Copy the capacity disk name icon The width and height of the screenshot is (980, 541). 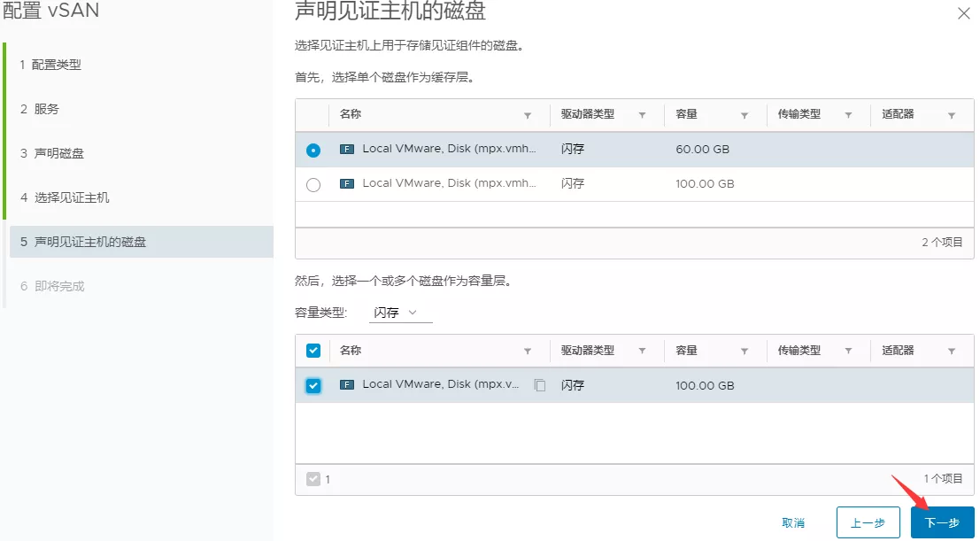(x=539, y=386)
